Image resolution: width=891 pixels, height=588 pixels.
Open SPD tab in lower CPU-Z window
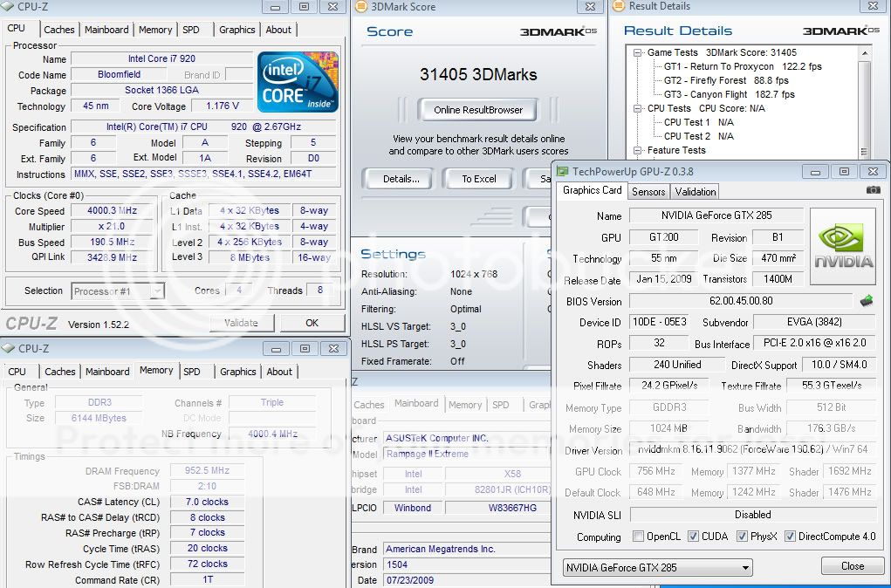[x=192, y=372]
